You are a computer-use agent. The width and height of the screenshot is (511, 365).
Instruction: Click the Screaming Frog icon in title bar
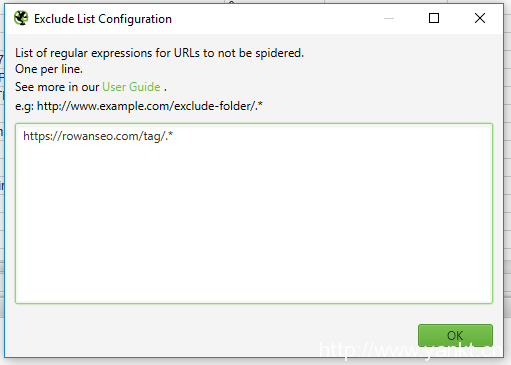click(x=21, y=18)
